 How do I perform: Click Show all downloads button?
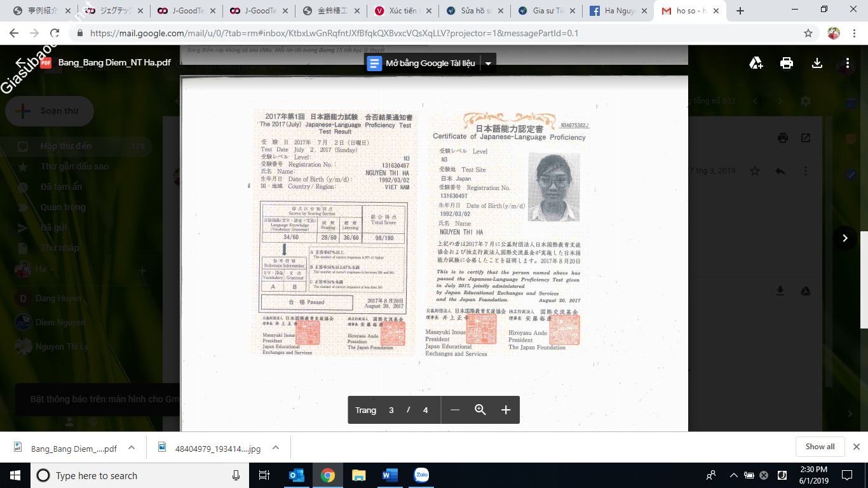[x=820, y=447]
